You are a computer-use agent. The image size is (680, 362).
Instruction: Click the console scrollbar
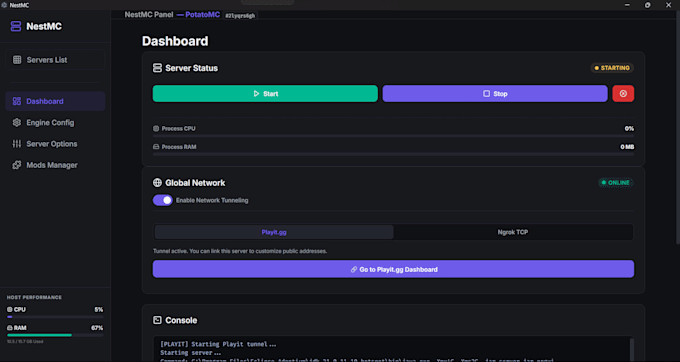tap(632, 349)
